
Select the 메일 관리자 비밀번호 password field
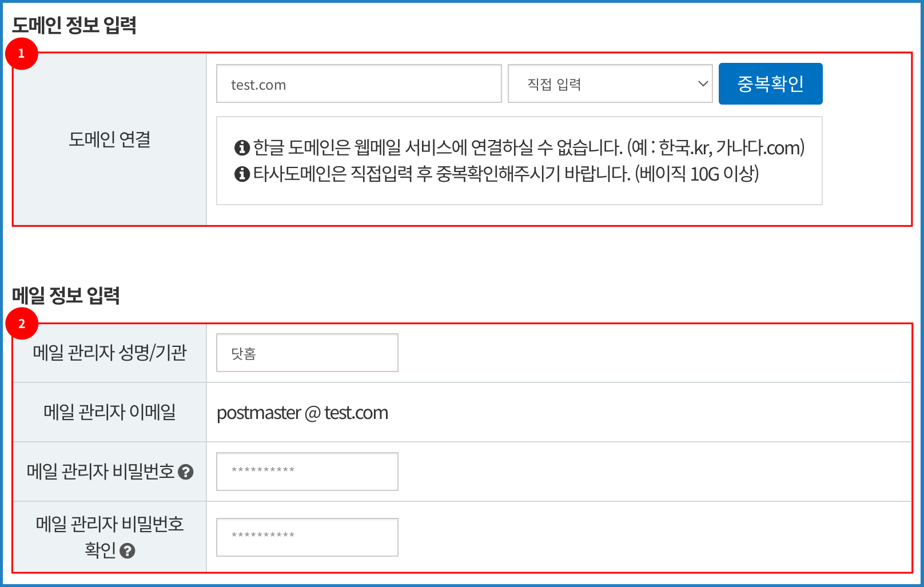click(307, 472)
